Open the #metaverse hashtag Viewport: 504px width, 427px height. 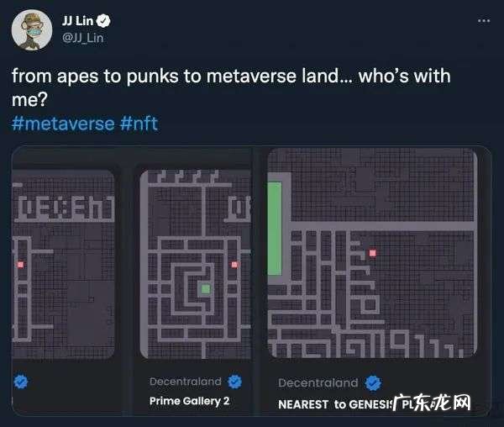pyautogui.click(x=63, y=124)
